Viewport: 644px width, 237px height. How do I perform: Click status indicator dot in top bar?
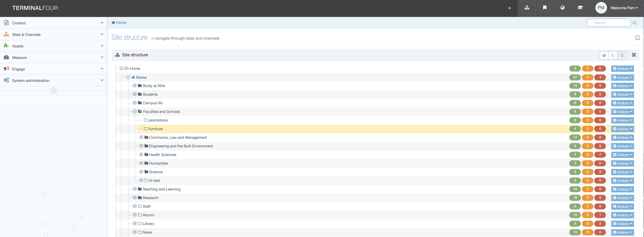[x=510, y=8]
